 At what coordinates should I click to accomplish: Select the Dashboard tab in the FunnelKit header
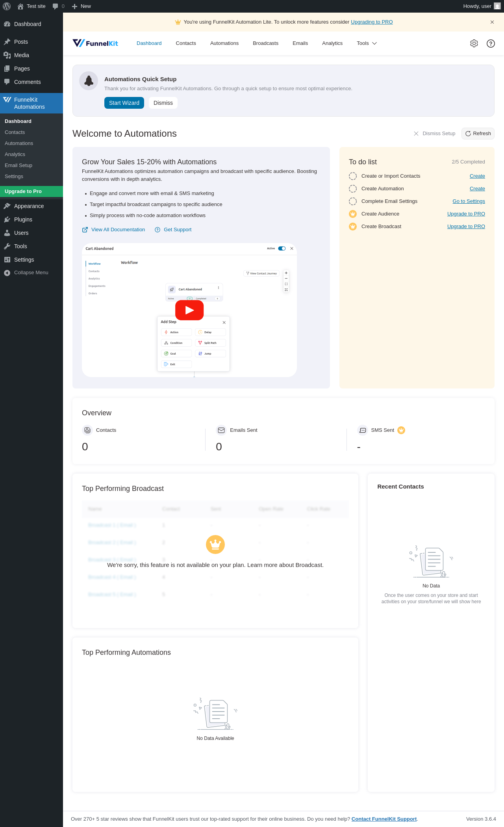pos(149,43)
